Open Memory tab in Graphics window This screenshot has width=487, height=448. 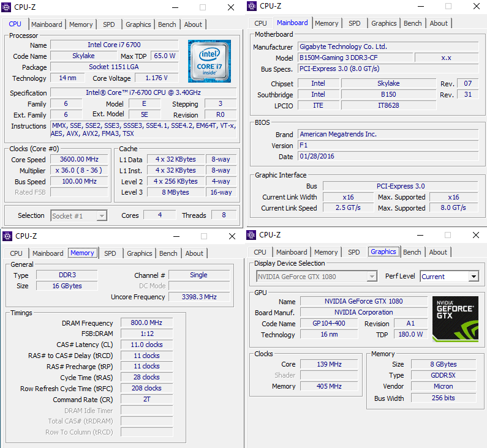(326, 252)
